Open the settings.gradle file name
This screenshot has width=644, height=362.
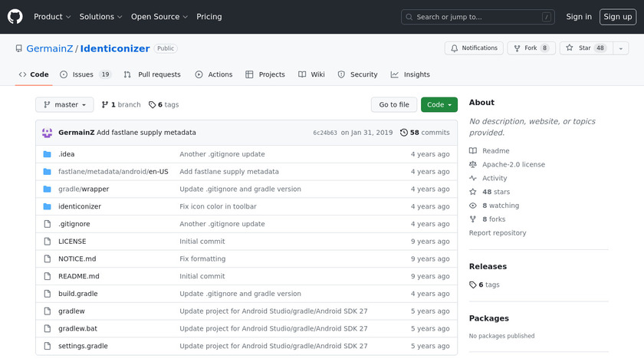pos(83,346)
